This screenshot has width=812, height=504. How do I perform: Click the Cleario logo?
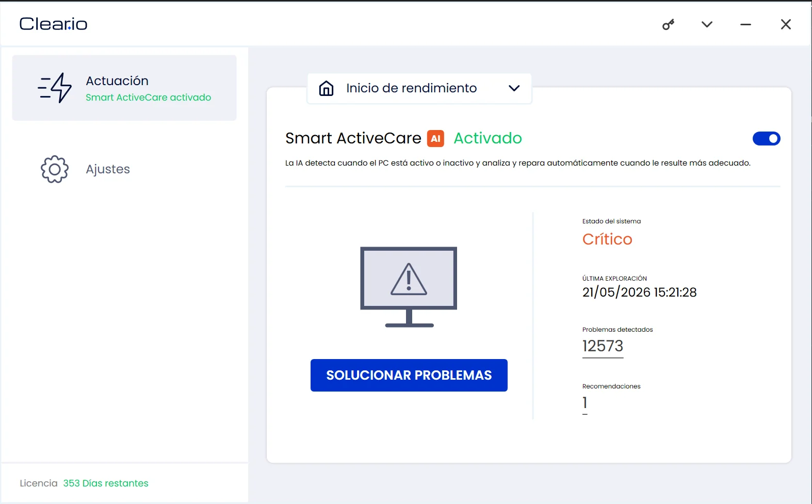(53, 24)
